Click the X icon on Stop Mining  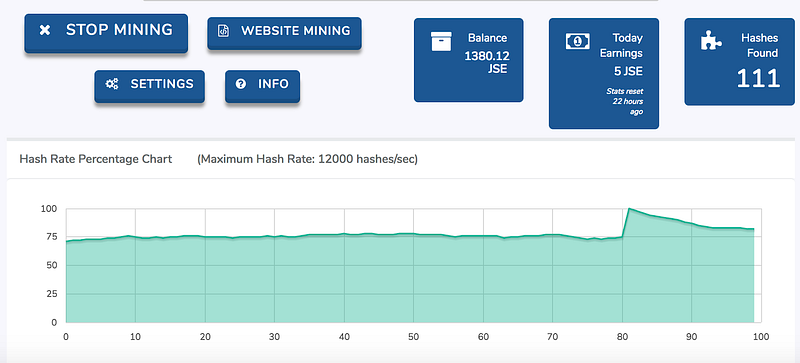(x=45, y=30)
